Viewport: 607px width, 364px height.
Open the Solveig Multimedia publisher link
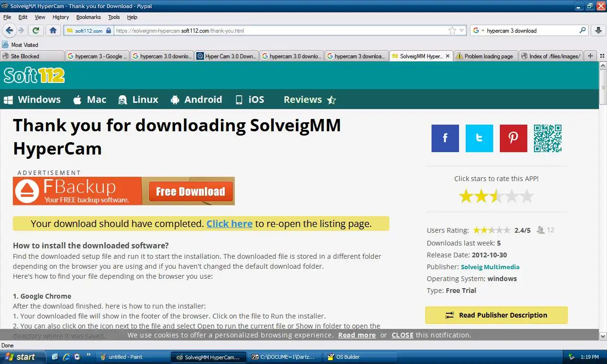coord(490,267)
